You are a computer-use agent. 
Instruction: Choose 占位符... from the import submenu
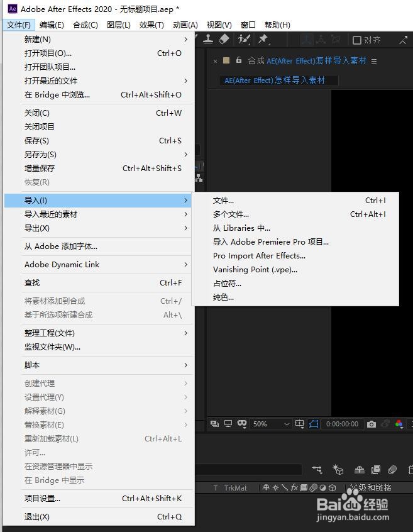pyautogui.click(x=295, y=284)
